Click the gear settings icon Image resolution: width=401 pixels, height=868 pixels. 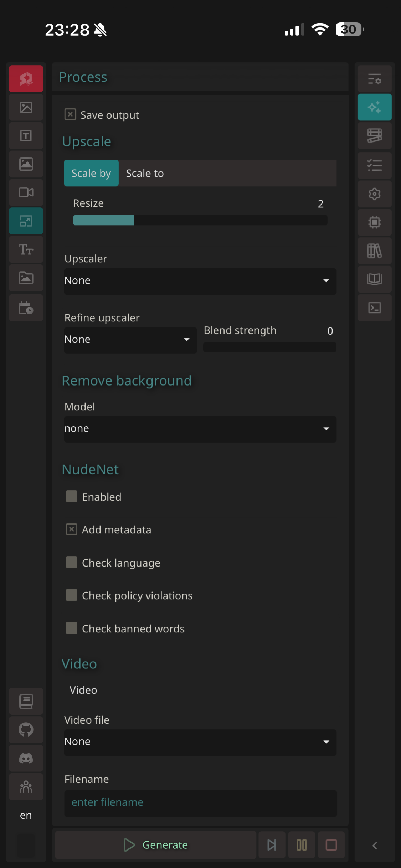tap(374, 194)
